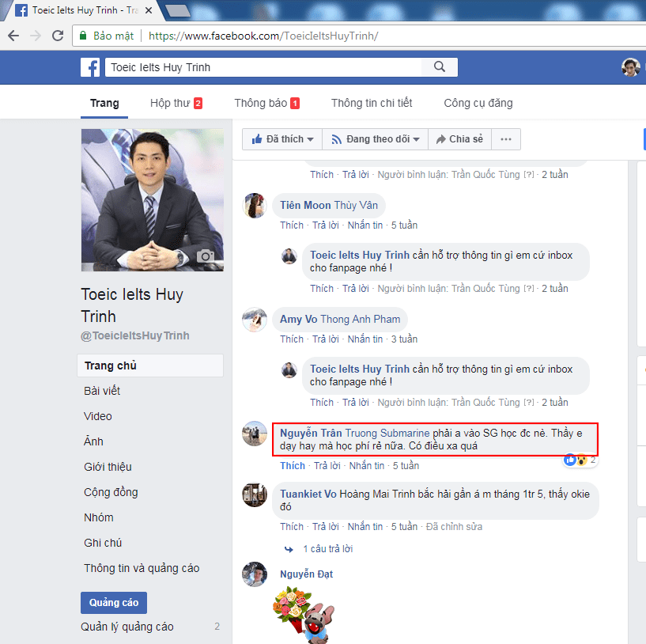Click tagged name Truong Submarine

click(387, 434)
